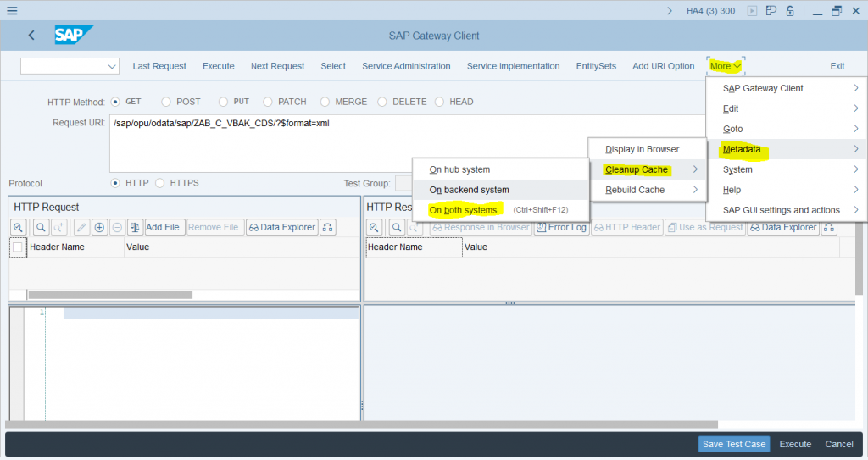Click the details icon in HTTP Response toolbar
The image size is (868, 460).
click(x=374, y=227)
